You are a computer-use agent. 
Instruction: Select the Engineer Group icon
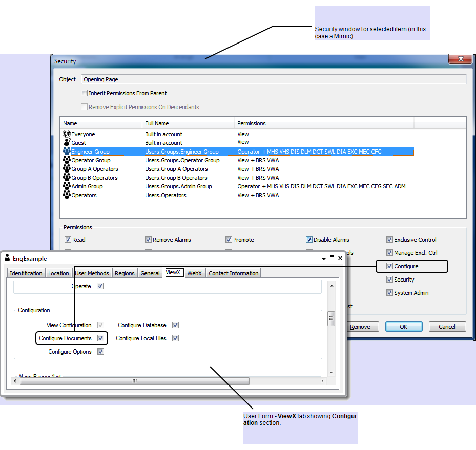66,152
